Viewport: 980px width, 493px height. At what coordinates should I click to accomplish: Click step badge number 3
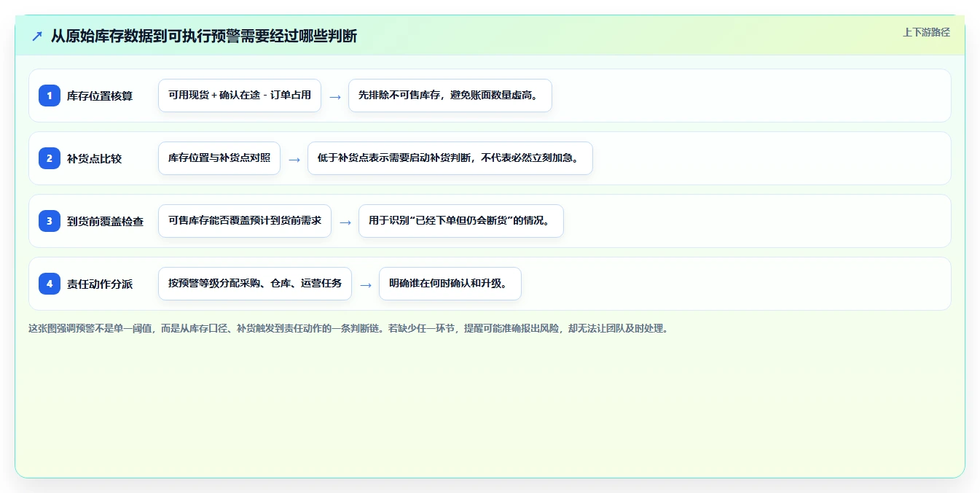[x=50, y=221]
